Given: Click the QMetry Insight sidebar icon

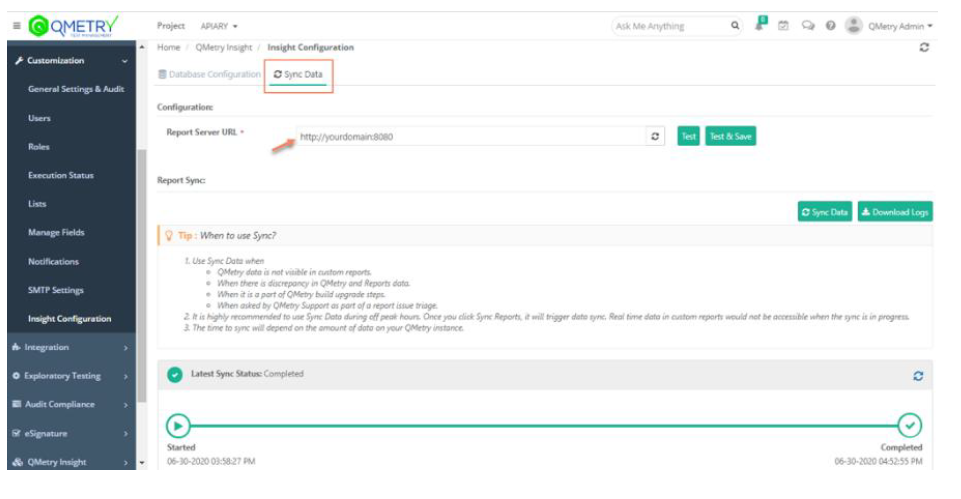Looking at the screenshot, I should (x=17, y=462).
